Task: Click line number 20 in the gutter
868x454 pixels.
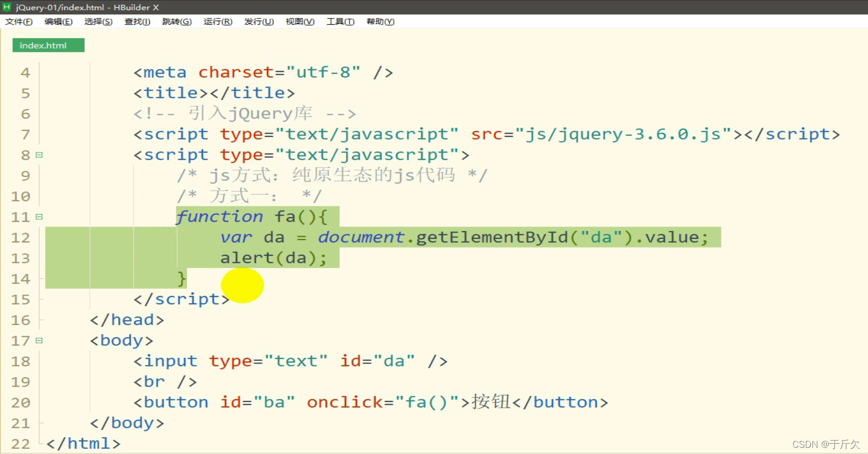Action: 21,403
